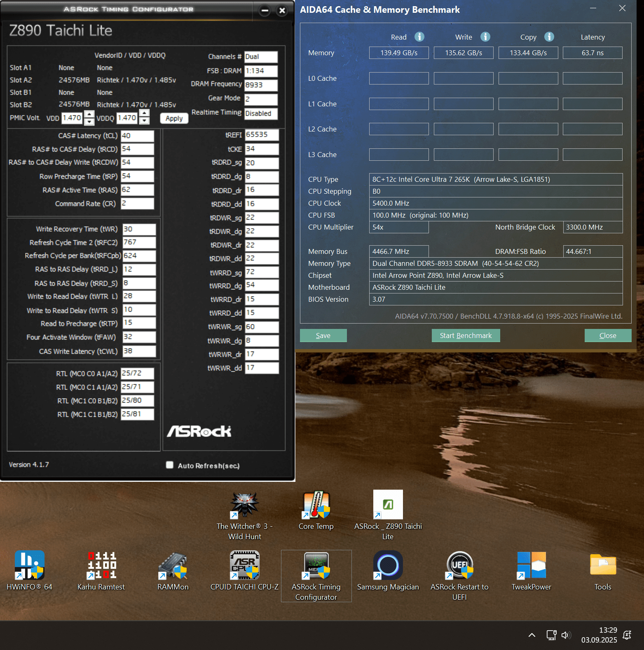Screen dimensions: 644x650
Task: Click Memory Read value 139.49 GB/s
Action: point(399,53)
